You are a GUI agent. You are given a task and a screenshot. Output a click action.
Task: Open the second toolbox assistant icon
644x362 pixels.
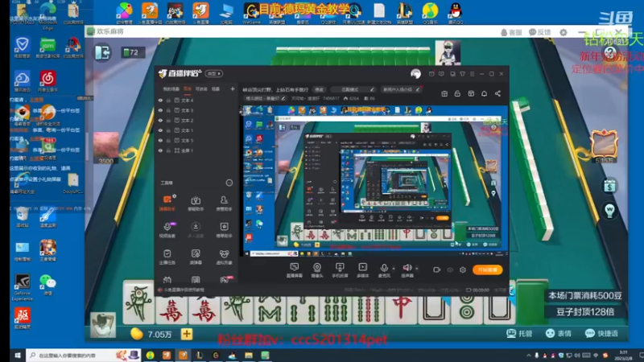[x=196, y=203]
